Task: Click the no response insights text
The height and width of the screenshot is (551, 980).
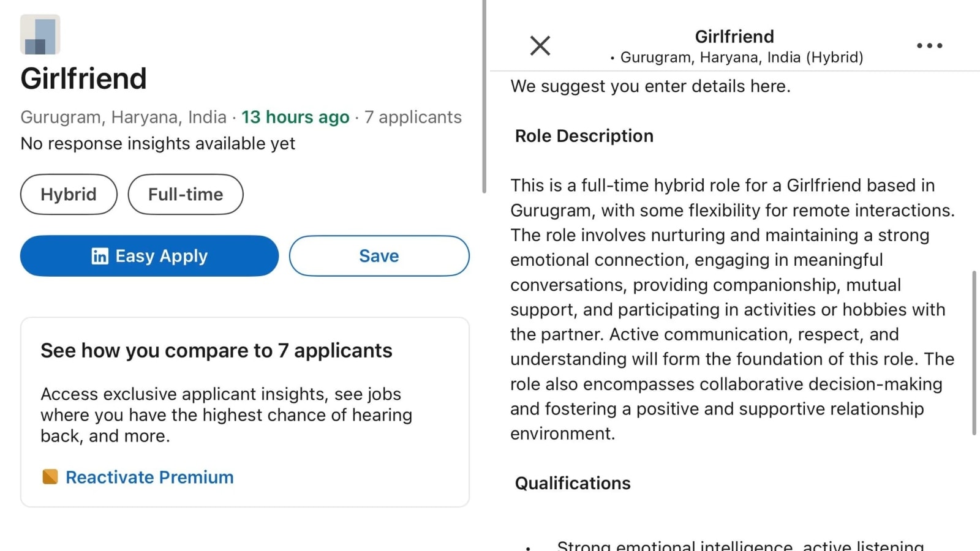Action: tap(157, 143)
